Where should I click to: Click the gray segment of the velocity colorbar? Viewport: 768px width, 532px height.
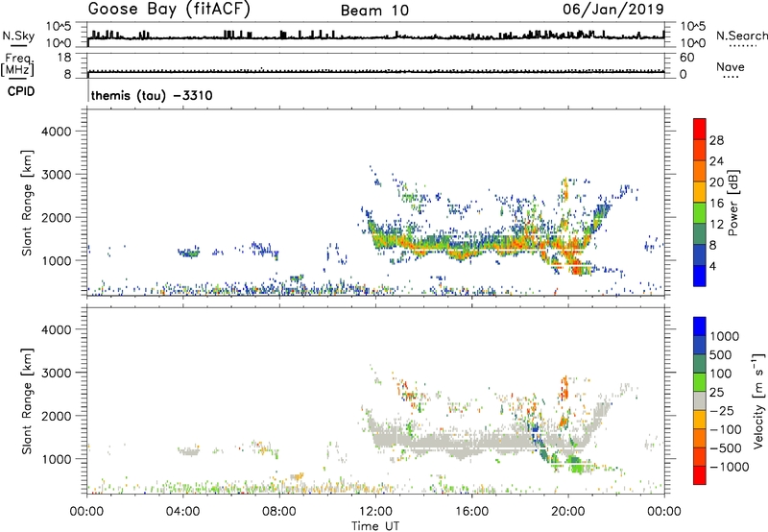(x=700, y=401)
